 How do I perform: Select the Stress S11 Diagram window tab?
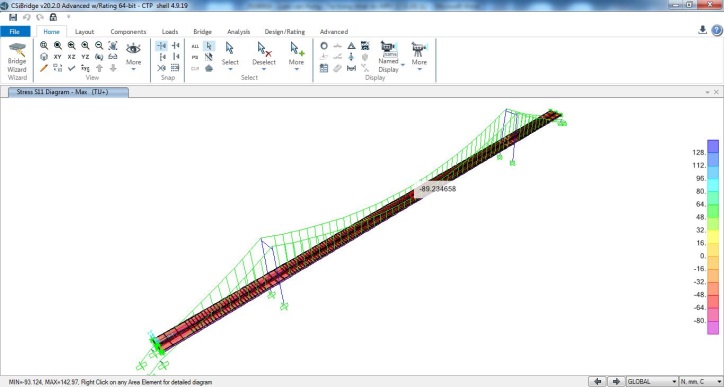[68, 92]
